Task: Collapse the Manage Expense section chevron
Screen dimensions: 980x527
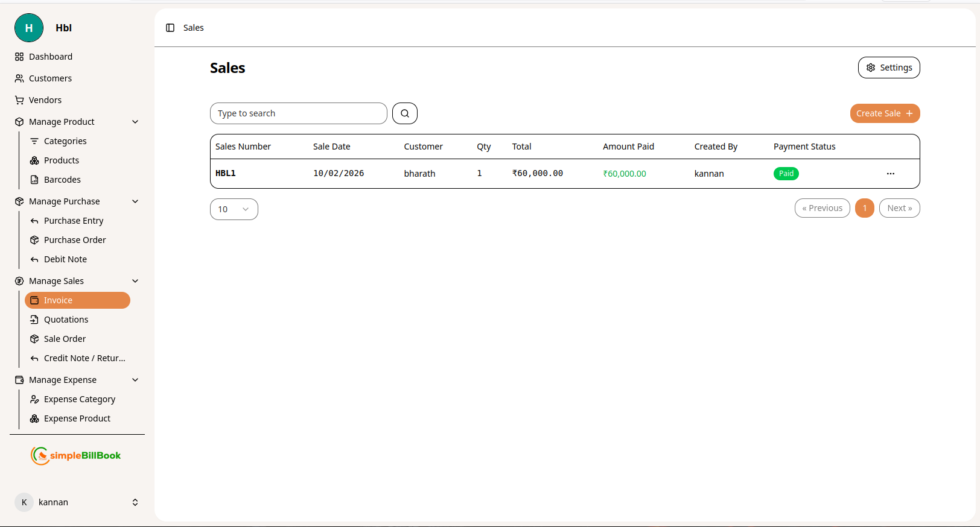Action: [135, 380]
